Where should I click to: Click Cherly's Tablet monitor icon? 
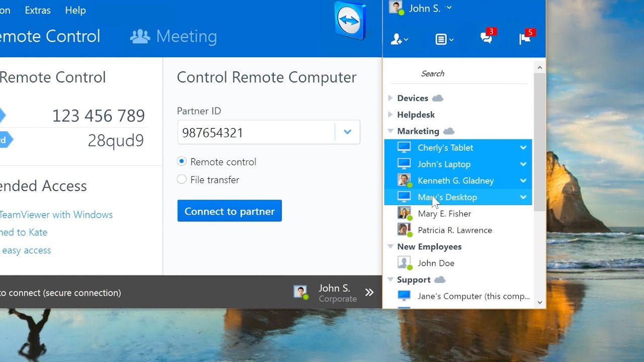click(x=404, y=147)
